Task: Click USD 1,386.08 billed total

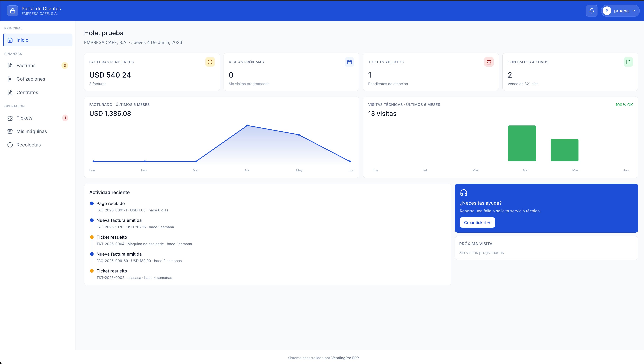Action: point(110,113)
